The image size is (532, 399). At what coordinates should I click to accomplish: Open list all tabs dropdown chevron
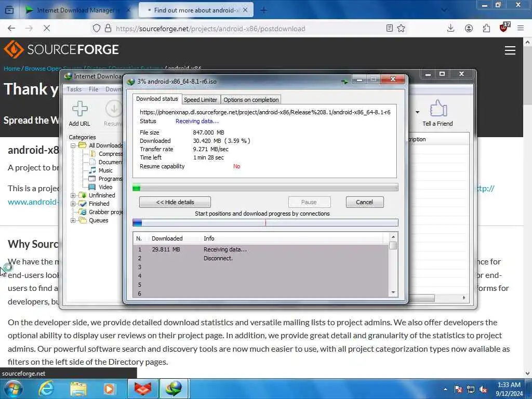pyautogui.click(x=444, y=10)
